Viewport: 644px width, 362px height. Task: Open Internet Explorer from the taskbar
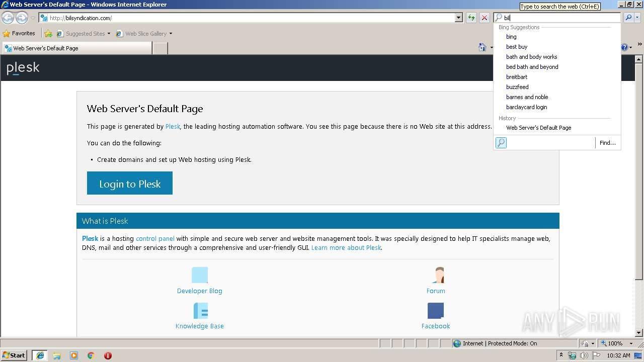(40, 355)
